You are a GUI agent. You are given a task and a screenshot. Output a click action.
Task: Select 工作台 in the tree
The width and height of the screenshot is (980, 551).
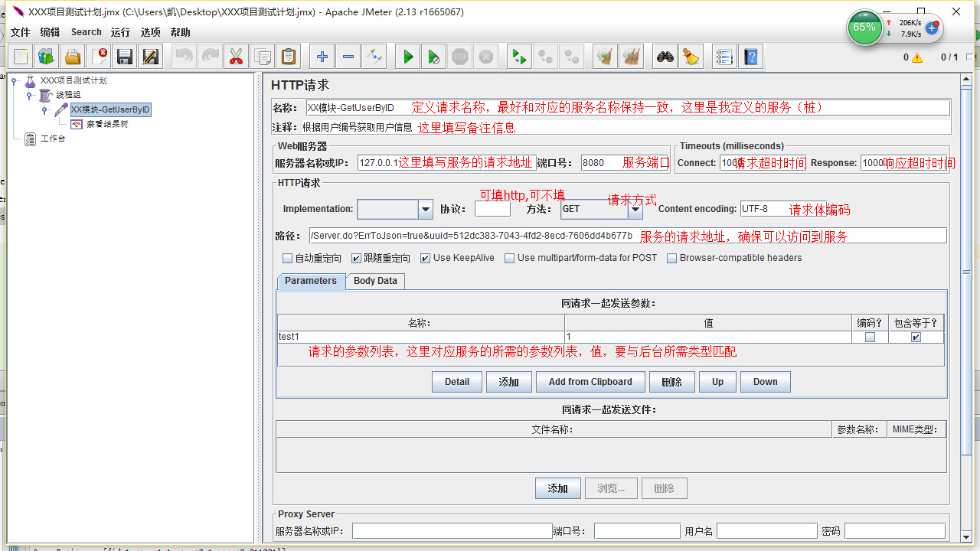click(53, 139)
